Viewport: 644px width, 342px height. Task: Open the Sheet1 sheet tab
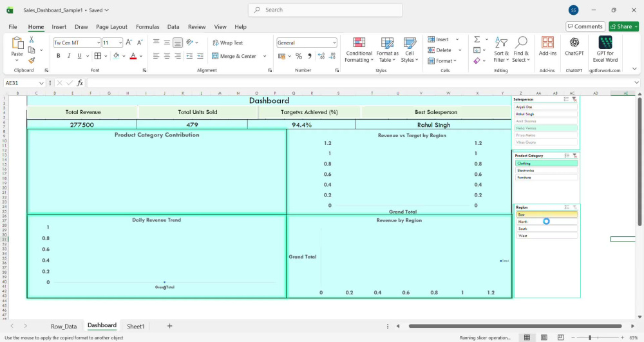tap(135, 327)
